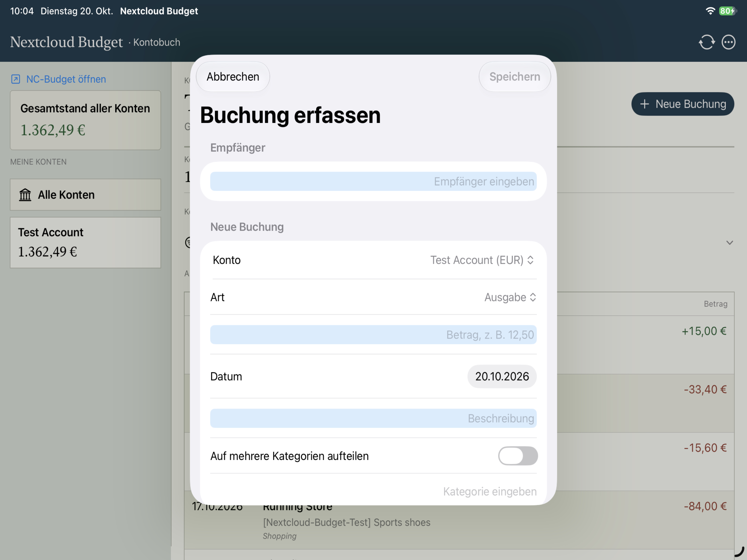Viewport: 747px width, 560px height.
Task: Click Abbrechen to cancel the booking
Action: 233,77
